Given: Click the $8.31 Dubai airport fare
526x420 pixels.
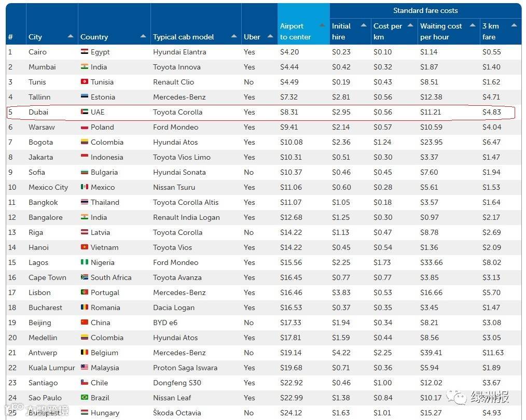Looking at the screenshot, I should tap(289, 112).
